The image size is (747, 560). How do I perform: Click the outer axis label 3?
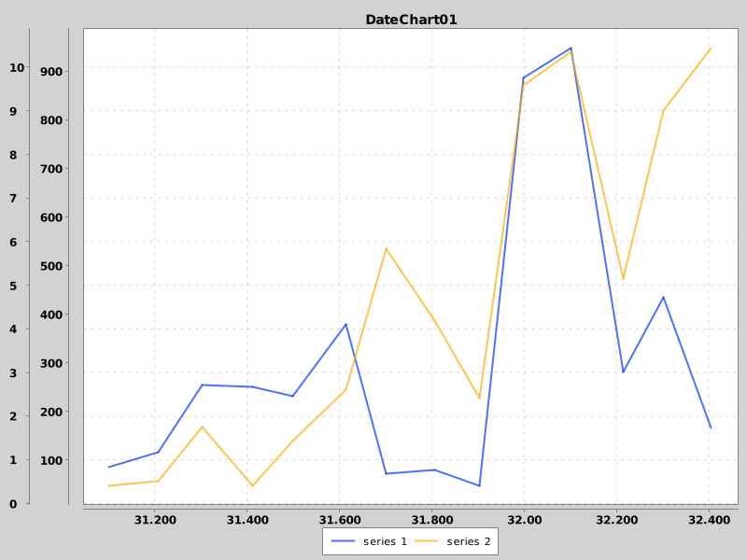pyautogui.click(x=13, y=372)
